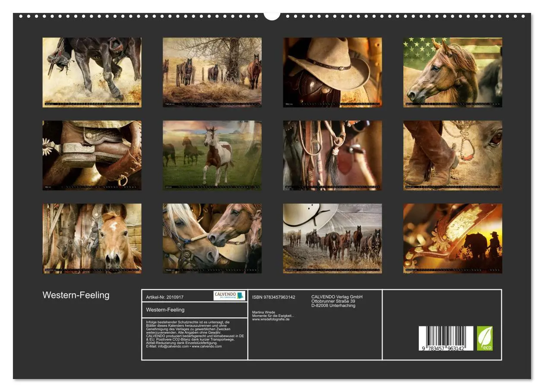Select the two horses nuzzling October thumbnail

tap(212, 237)
